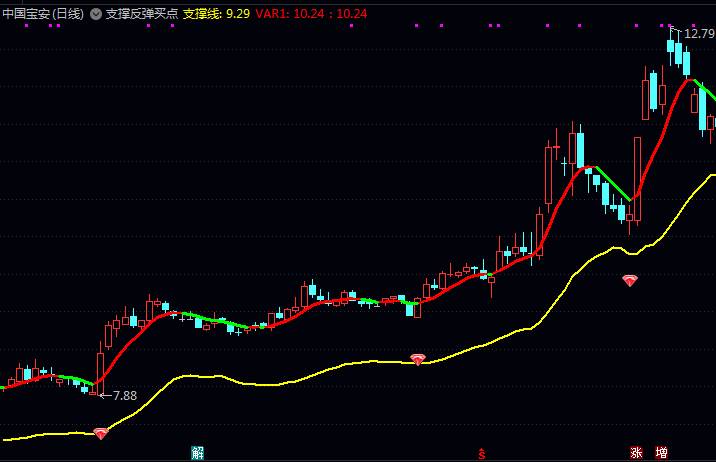
Task: Click the 解 marker icon on the bottom axis
Action: 197,453
